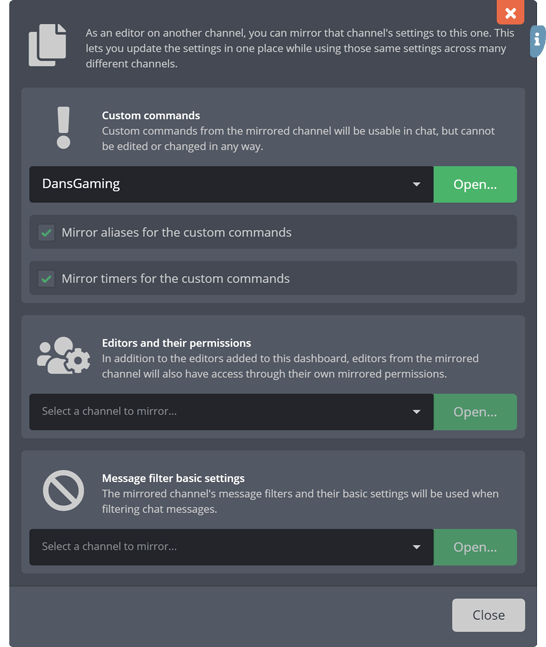
Task: Click the mirror copy documents icon
Action: coord(47,45)
